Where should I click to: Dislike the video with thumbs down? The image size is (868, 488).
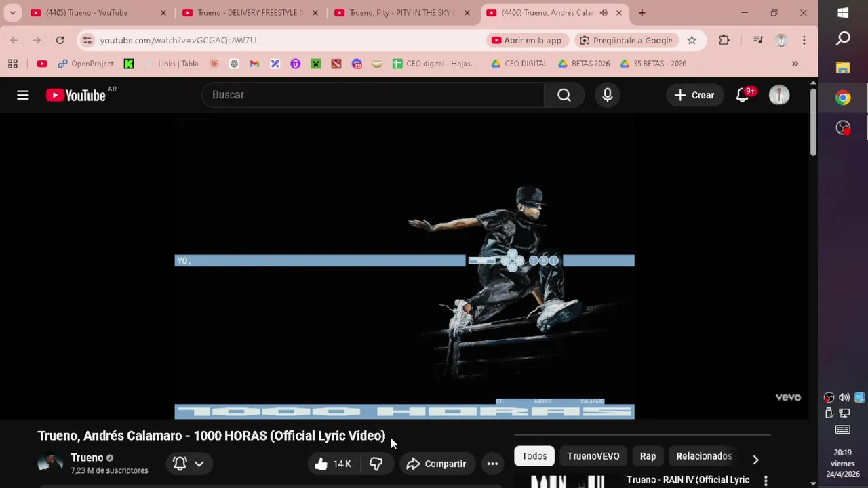(x=376, y=464)
